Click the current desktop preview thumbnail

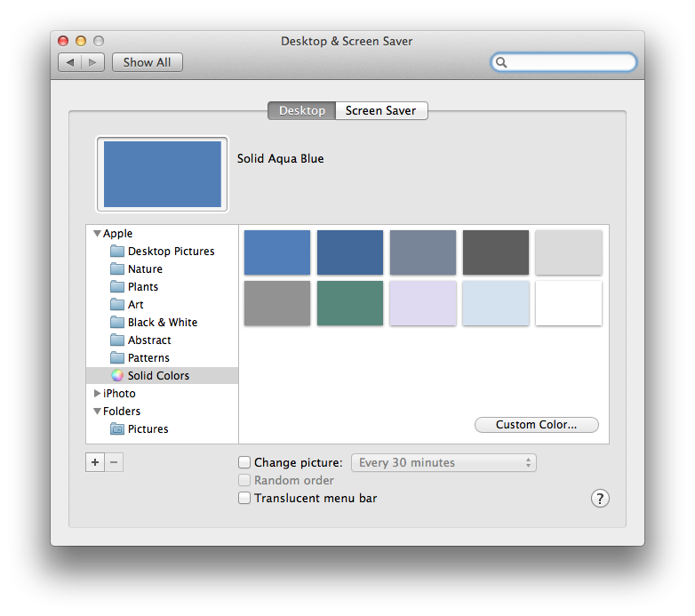pos(163,174)
